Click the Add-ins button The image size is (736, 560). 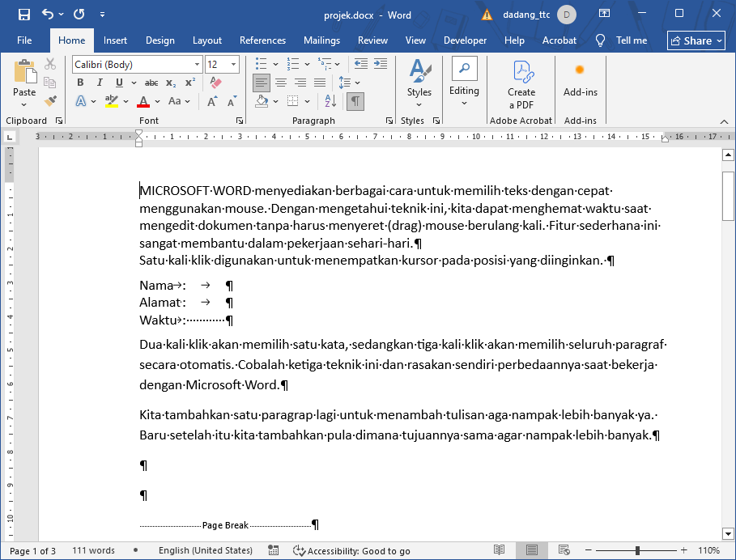coord(581,79)
